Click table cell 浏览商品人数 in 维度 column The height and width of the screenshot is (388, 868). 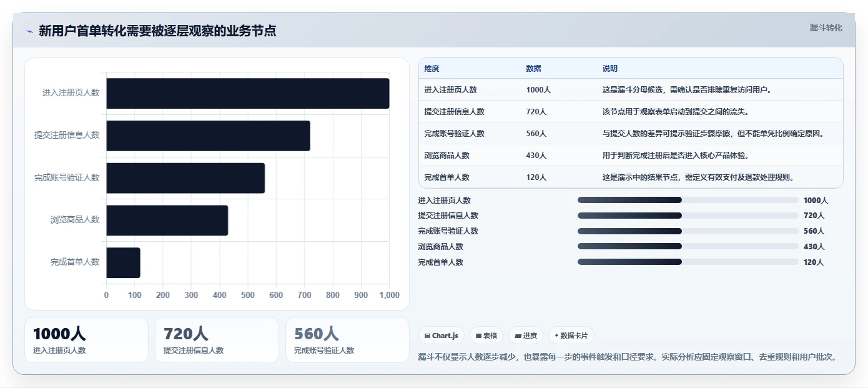pyautogui.click(x=446, y=156)
